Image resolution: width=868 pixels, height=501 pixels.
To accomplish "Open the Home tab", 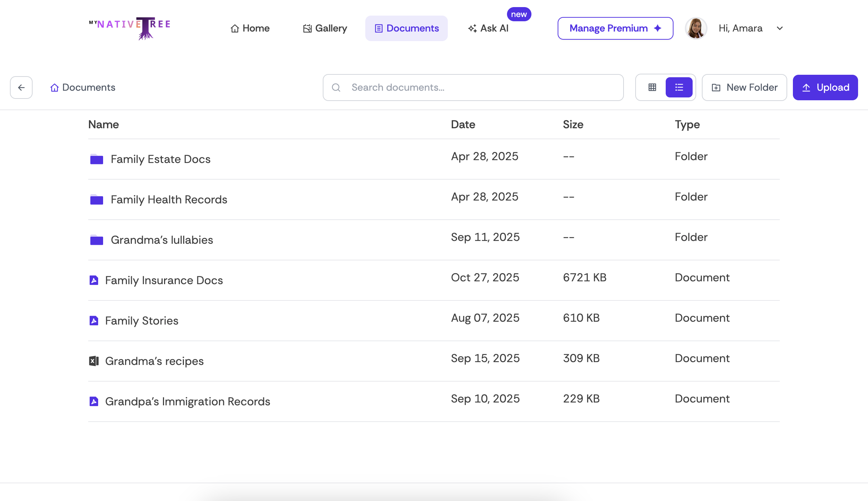I will (250, 28).
